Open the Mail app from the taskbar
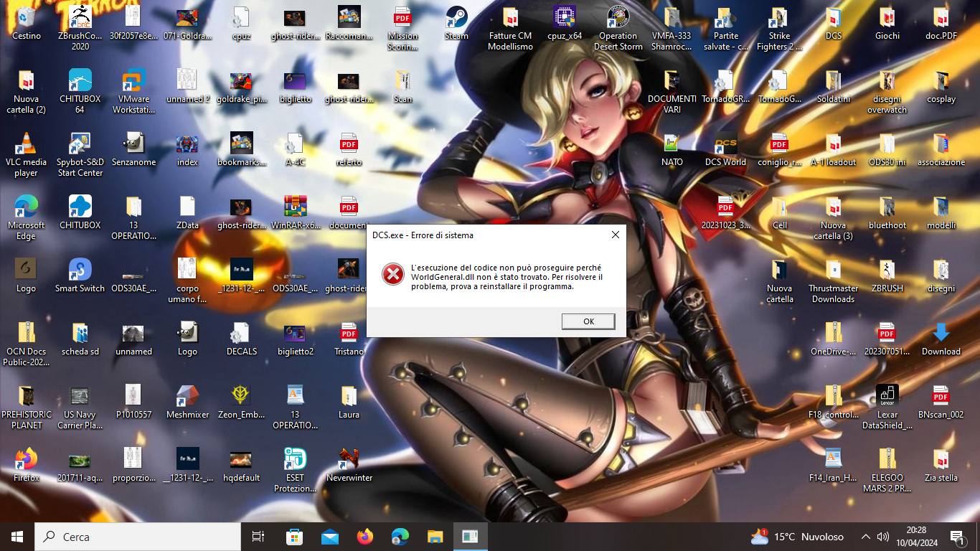Screen dimensions: 980x551 [330, 537]
